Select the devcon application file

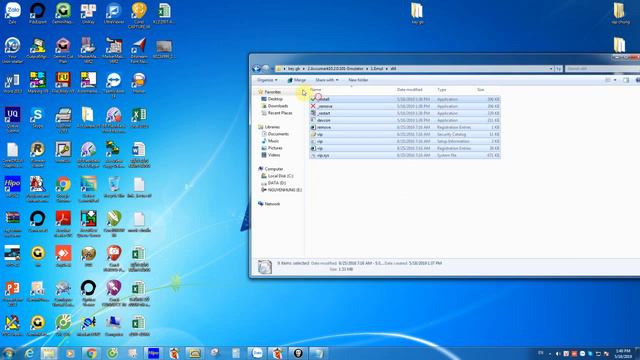point(404,120)
